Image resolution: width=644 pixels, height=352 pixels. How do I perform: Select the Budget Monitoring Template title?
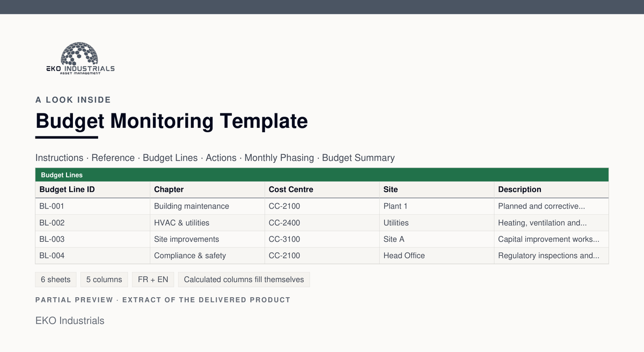[172, 121]
